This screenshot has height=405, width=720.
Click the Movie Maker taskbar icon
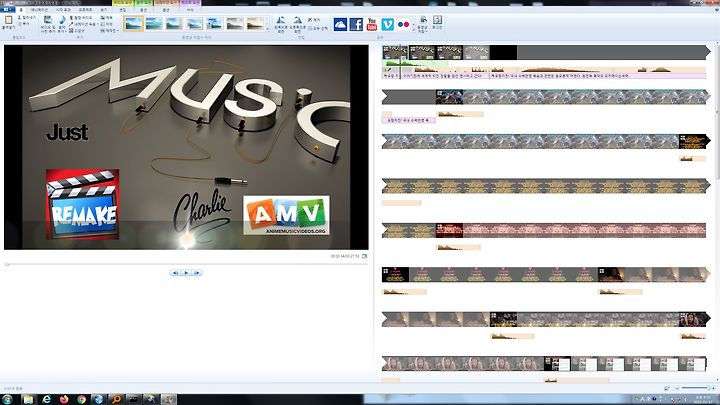point(169,399)
